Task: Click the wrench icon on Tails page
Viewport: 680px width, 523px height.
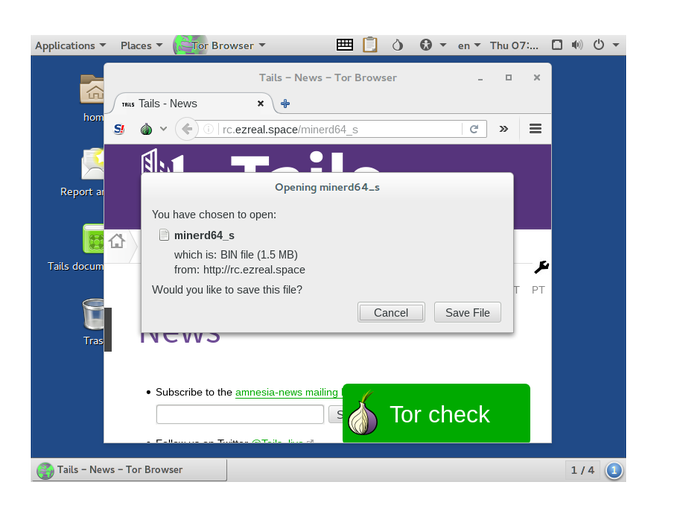Action: pyautogui.click(x=541, y=267)
